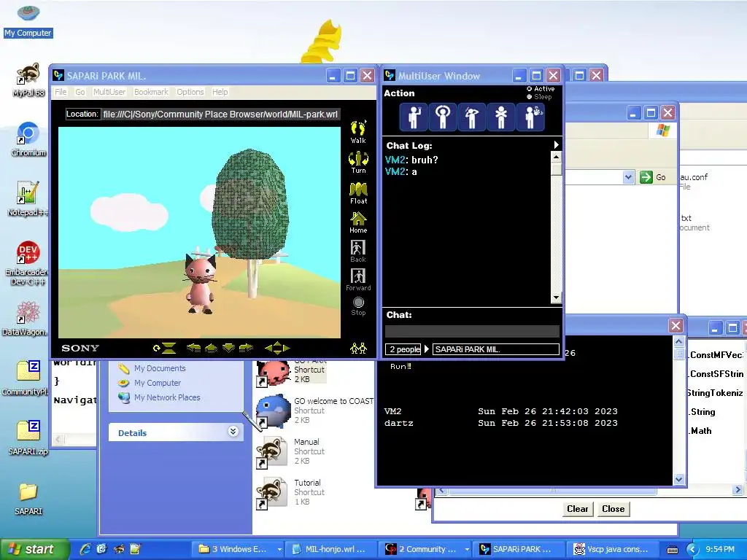Switch to Vscp java console taskbar button
The image size is (747, 560).
[x=613, y=549]
